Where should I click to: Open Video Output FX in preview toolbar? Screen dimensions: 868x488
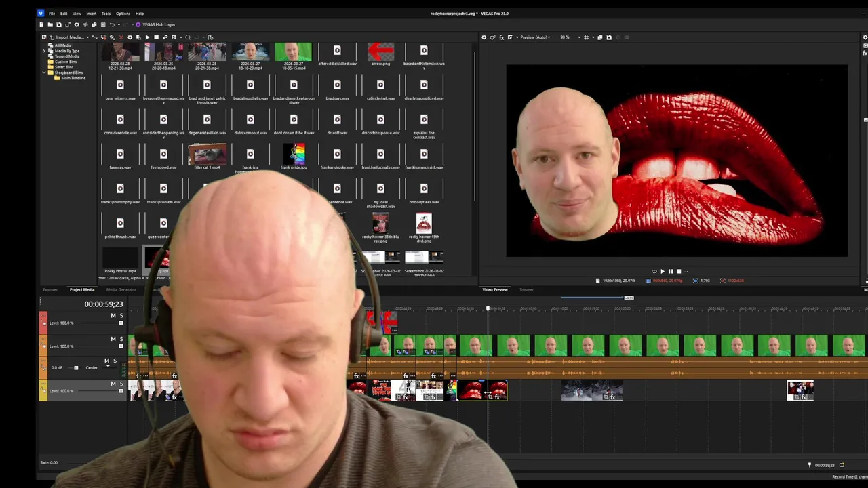501,37
